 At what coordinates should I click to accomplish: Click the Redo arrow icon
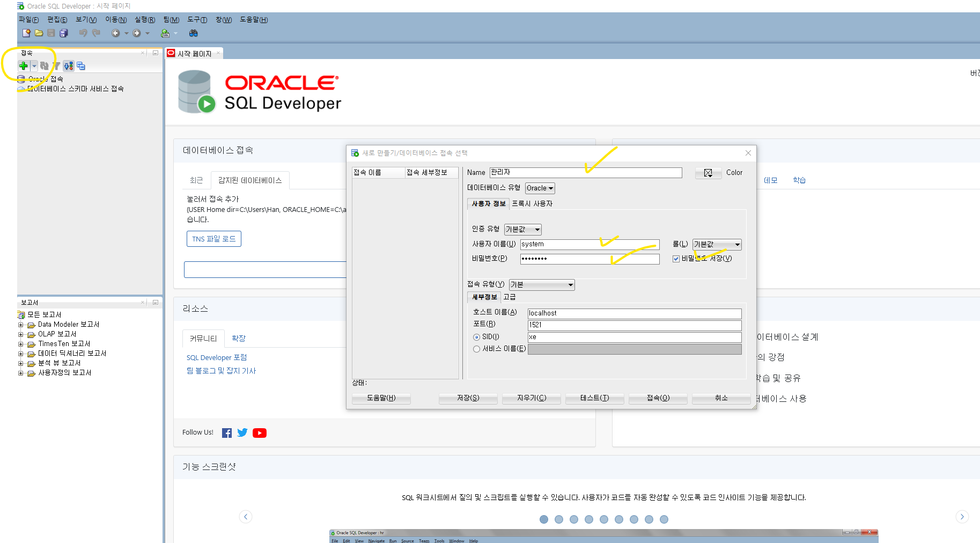(96, 33)
